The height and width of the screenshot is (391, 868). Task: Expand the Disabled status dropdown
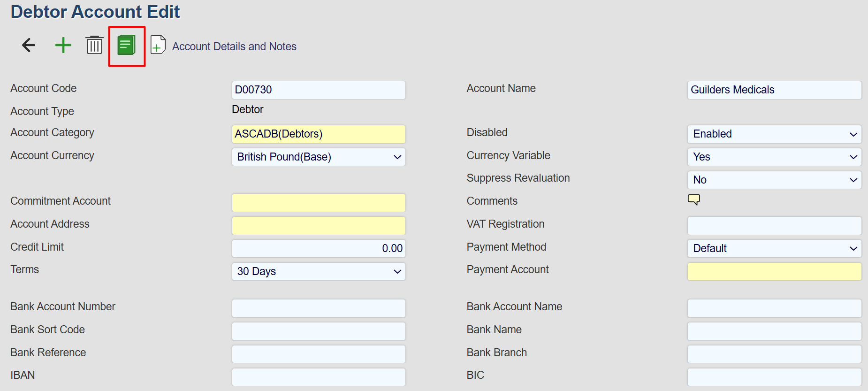(x=774, y=134)
